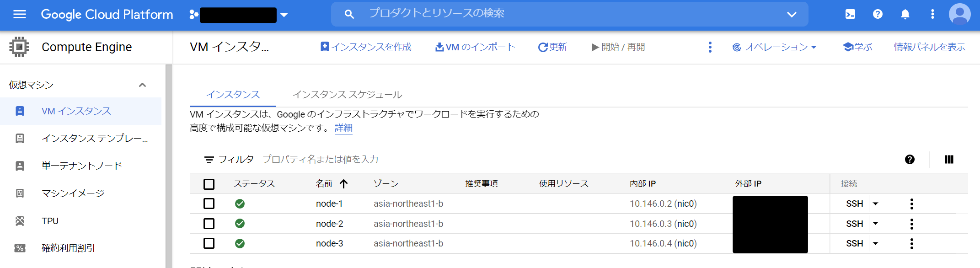Sort by 名前 column arrow
Image resolution: width=980 pixels, height=268 pixels.
[344, 184]
